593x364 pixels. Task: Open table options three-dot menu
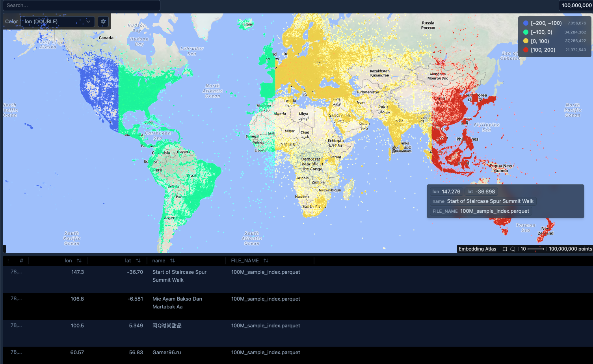point(8,261)
